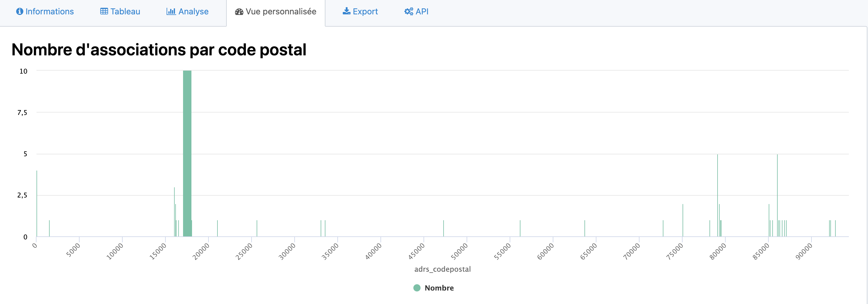Click the tallest bar reaching value 10
The image size is (868, 304).
click(187, 153)
